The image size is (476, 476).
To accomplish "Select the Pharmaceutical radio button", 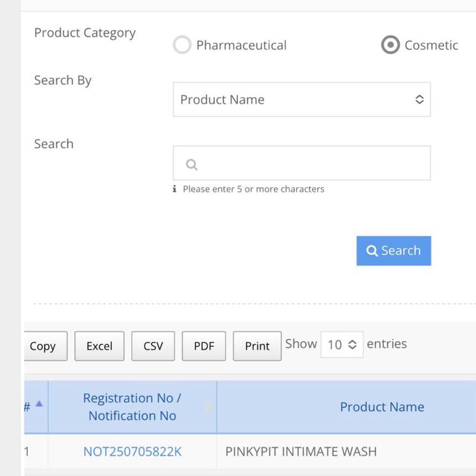I will (182, 45).
